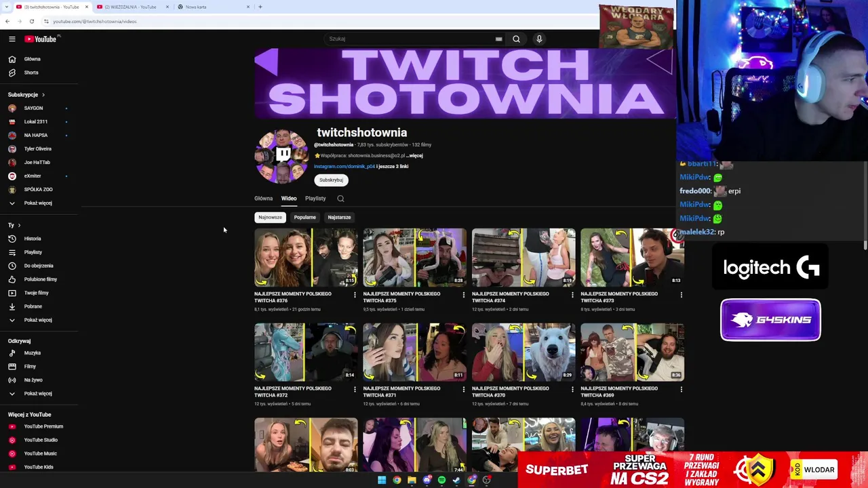Expand subscriptions with Pokaż więcej under SPÓŁKA ZOO
Image resolution: width=868 pixels, height=488 pixels.
click(x=39, y=203)
